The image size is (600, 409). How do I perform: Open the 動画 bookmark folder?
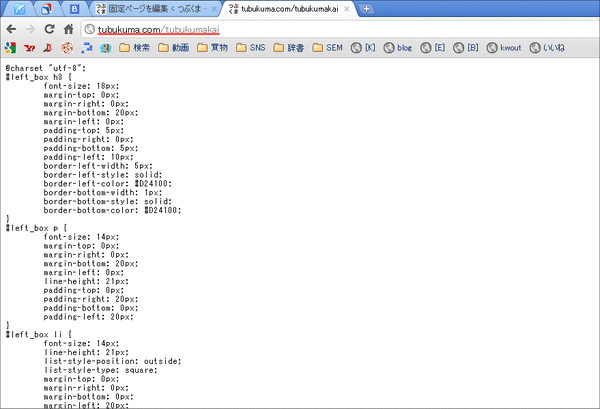pos(174,48)
